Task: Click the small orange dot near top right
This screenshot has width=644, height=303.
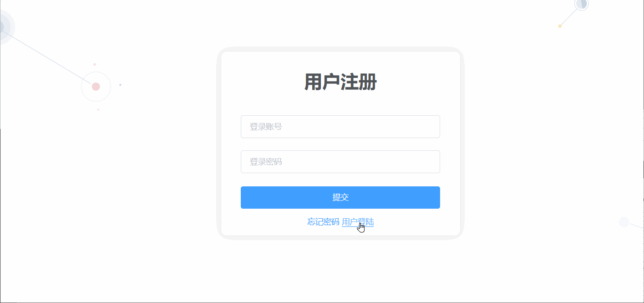Action: 560,26
